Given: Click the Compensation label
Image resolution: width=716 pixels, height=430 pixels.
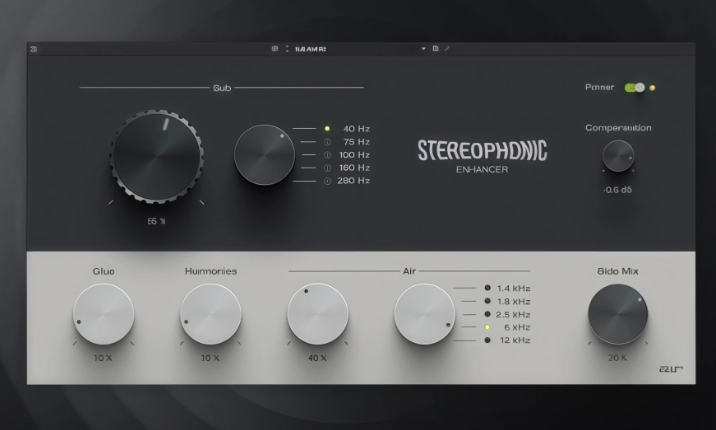Looking at the screenshot, I should point(618,128).
